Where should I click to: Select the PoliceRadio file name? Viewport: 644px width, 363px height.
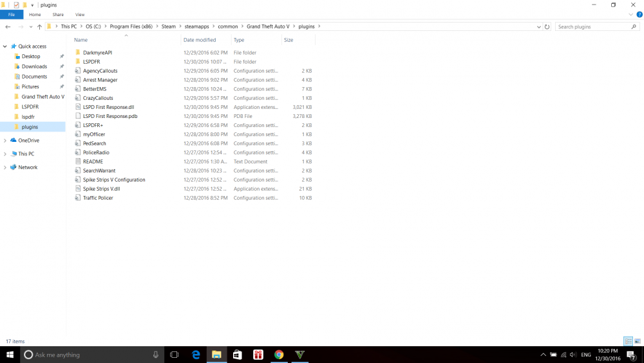click(x=96, y=153)
